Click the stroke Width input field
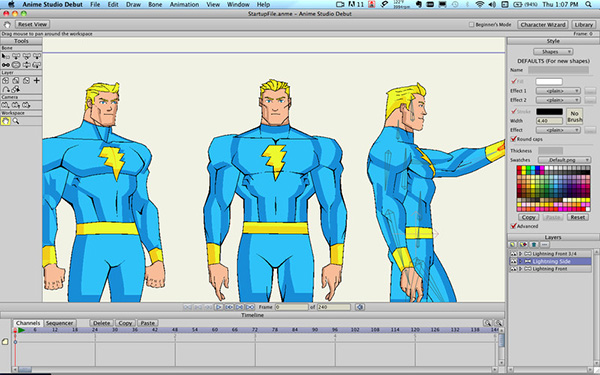Image resolution: width=600 pixels, height=375 pixels. tap(549, 121)
